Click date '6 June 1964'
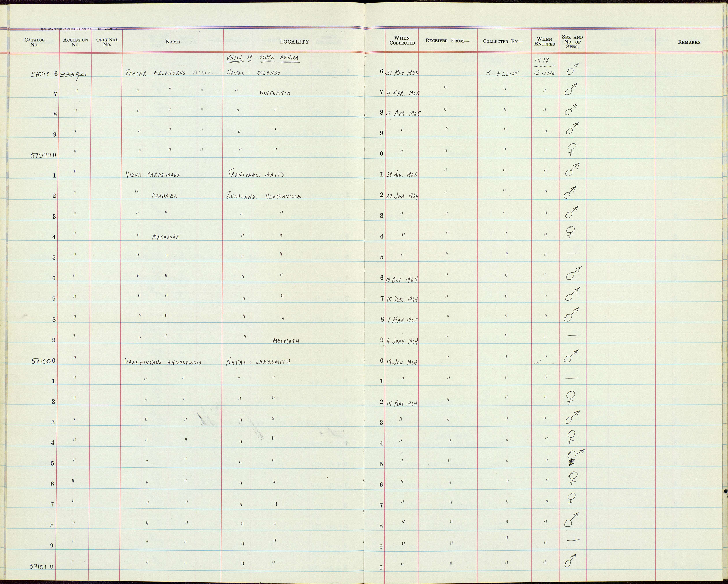This screenshot has width=728, height=584. pyautogui.click(x=402, y=341)
